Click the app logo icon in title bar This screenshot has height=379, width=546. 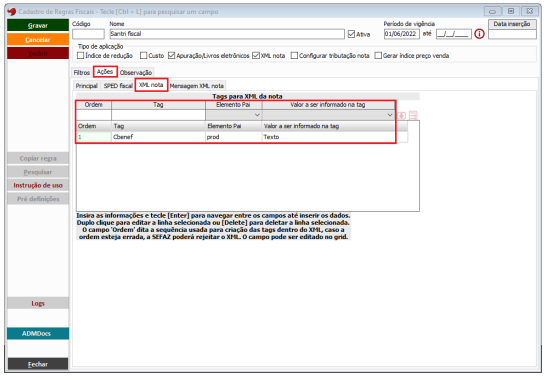click(11, 11)
